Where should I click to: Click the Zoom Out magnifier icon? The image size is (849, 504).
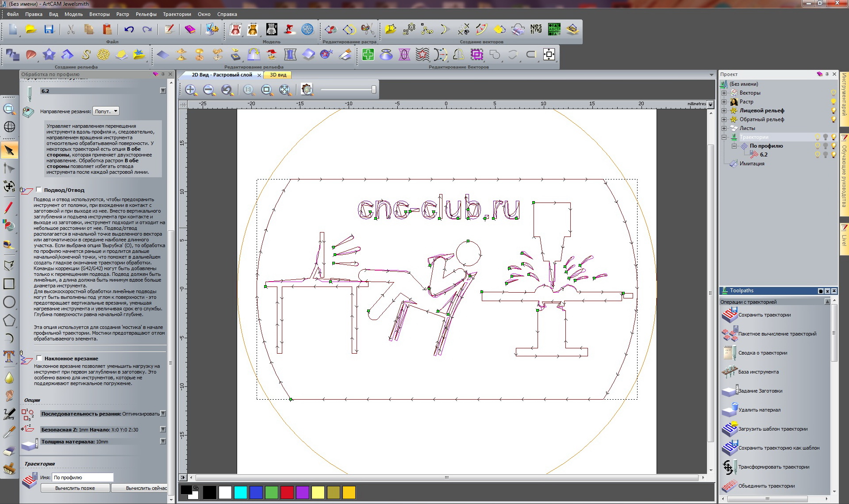coord(209,90)
